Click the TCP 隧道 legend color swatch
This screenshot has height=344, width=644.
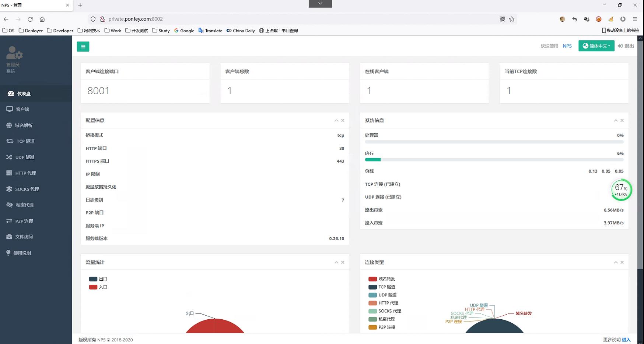[372, 287]
